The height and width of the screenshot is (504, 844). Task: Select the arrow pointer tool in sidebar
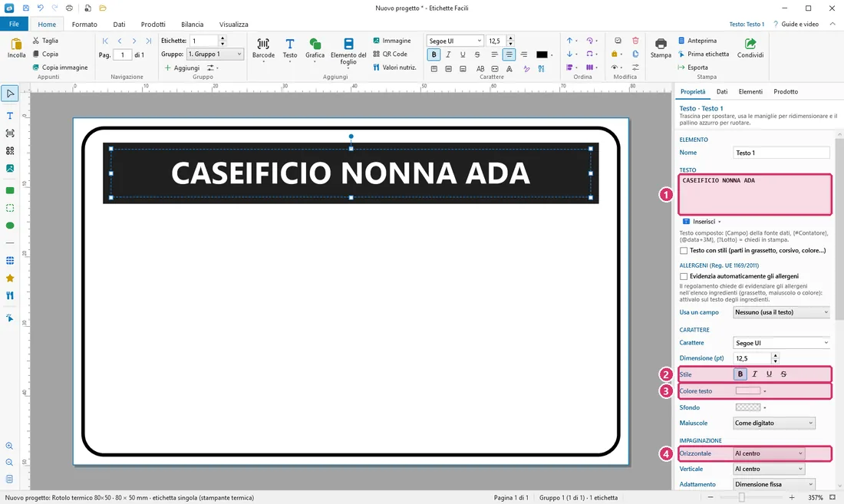(x=10, y=94)
